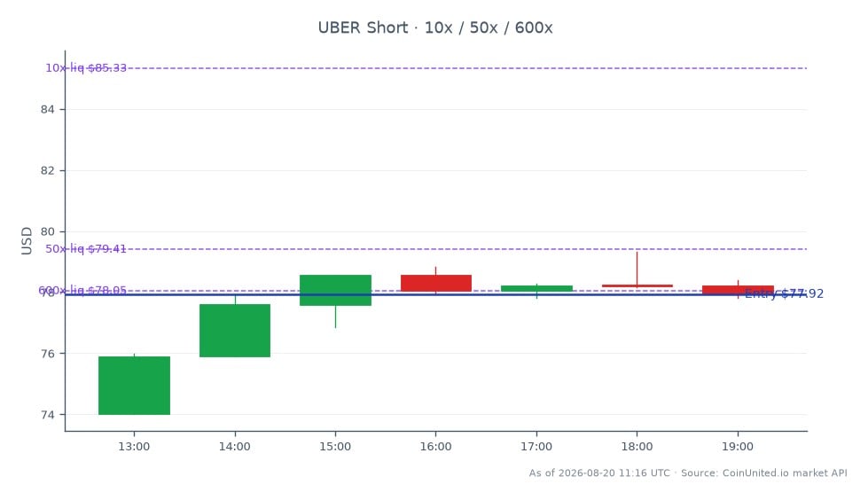Select the 10x liq $85.33 label
868x500 pixels.
tap(86, 68)
